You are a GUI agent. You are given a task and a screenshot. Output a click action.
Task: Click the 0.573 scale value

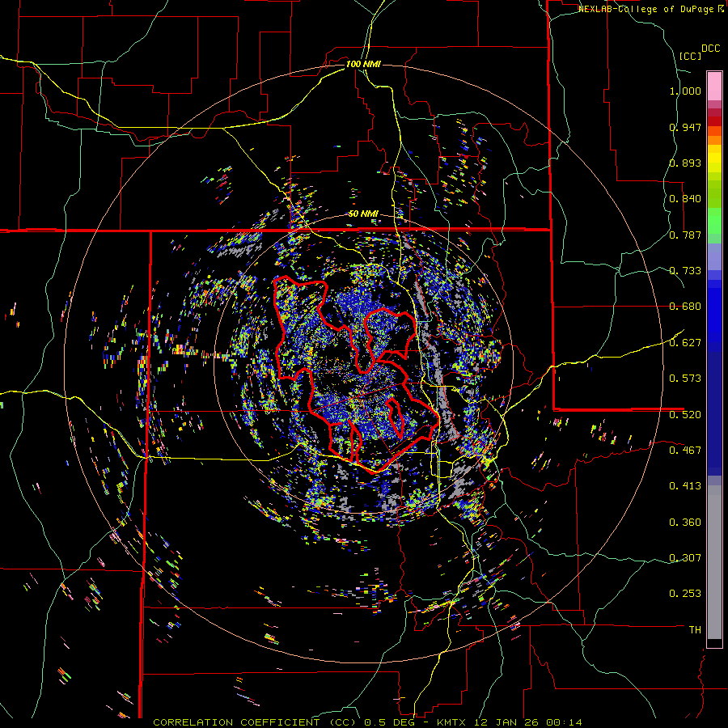click(x=685, y=379)
